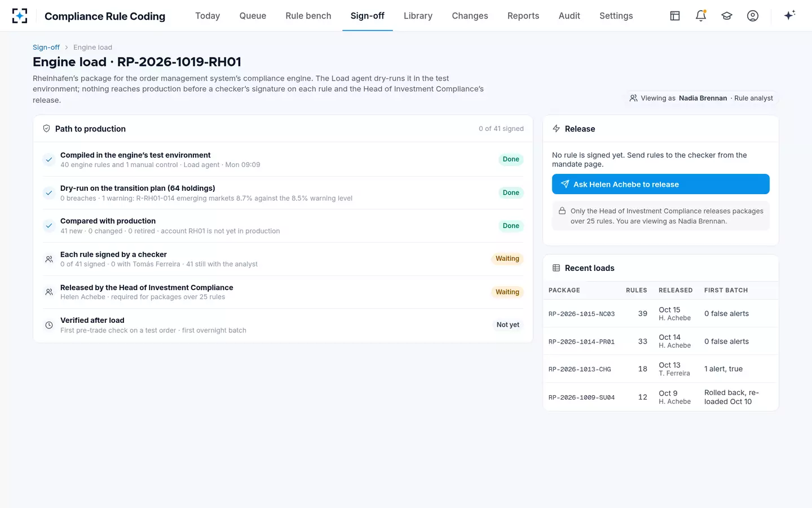This screenshot has width=812, height=508.
Task: Select package RP-2026-1015-NC03 row
Action: [661, 313]
